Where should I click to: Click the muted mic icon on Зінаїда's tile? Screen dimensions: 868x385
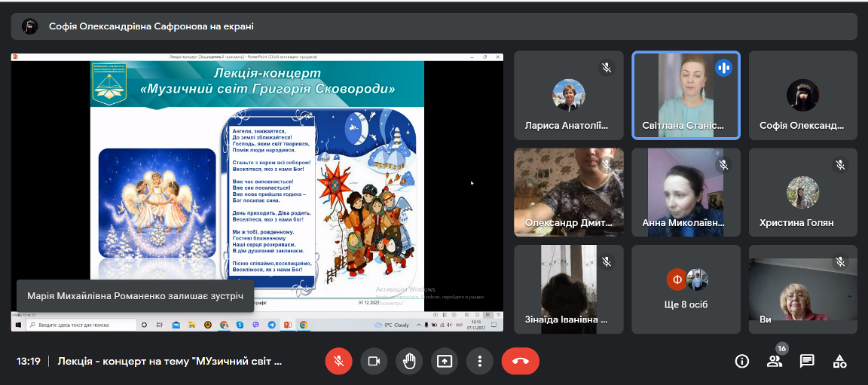[606, 261]
